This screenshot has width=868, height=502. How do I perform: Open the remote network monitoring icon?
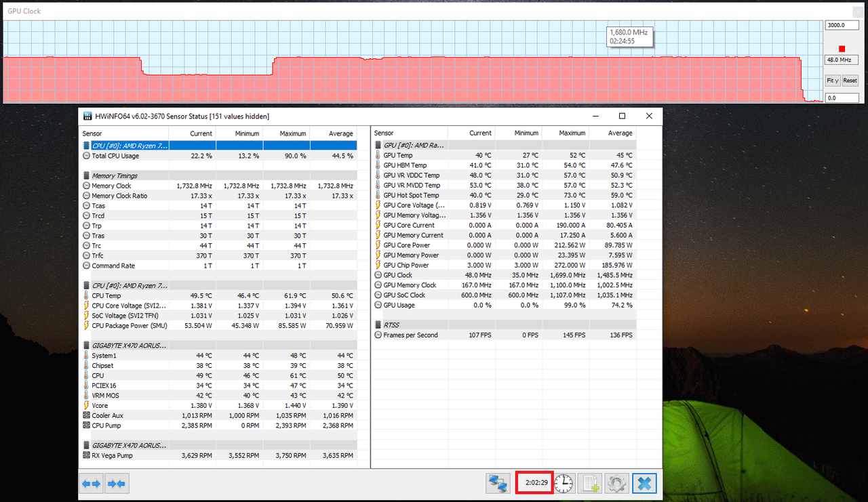[498, 484]
